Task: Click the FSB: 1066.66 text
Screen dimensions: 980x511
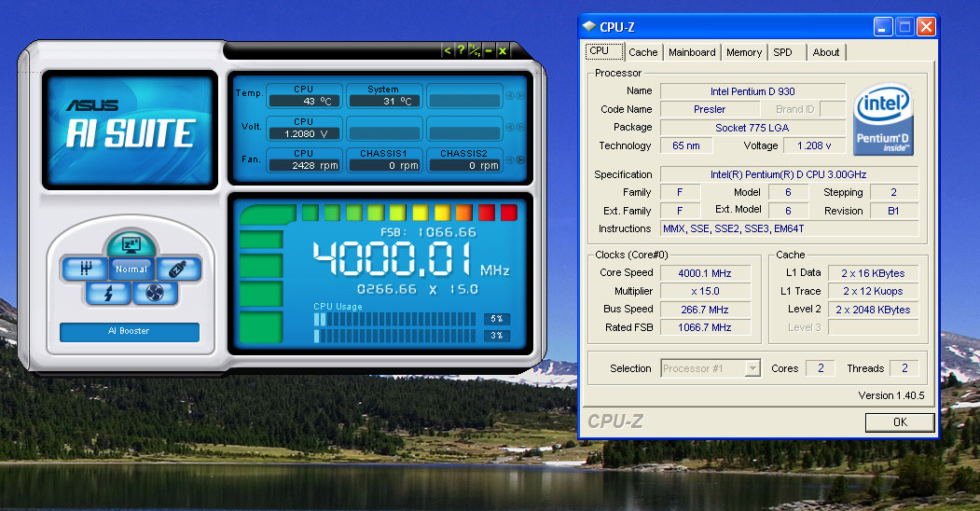Action: [x=428, y=232]
